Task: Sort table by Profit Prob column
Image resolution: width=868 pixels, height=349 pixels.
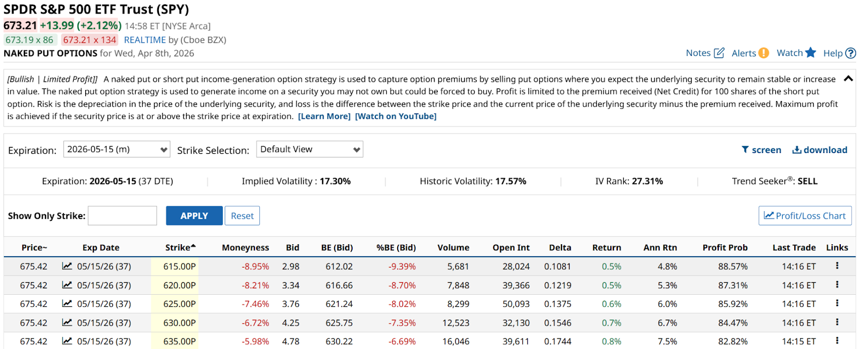Action: [x=725, y=248]
